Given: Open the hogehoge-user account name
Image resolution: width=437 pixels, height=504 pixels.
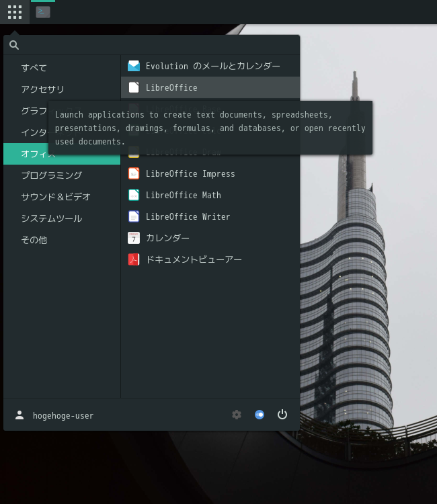Looking at the screenshot, I should [63, 415].
